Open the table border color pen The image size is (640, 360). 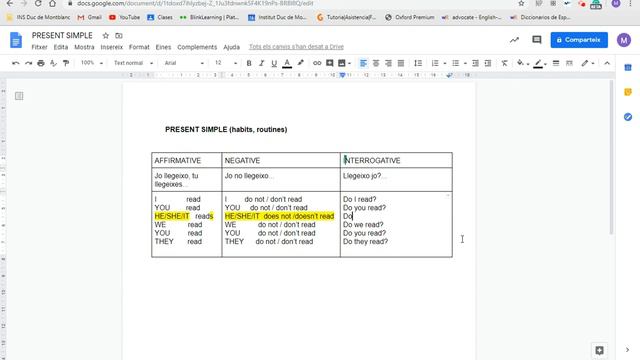538,63
